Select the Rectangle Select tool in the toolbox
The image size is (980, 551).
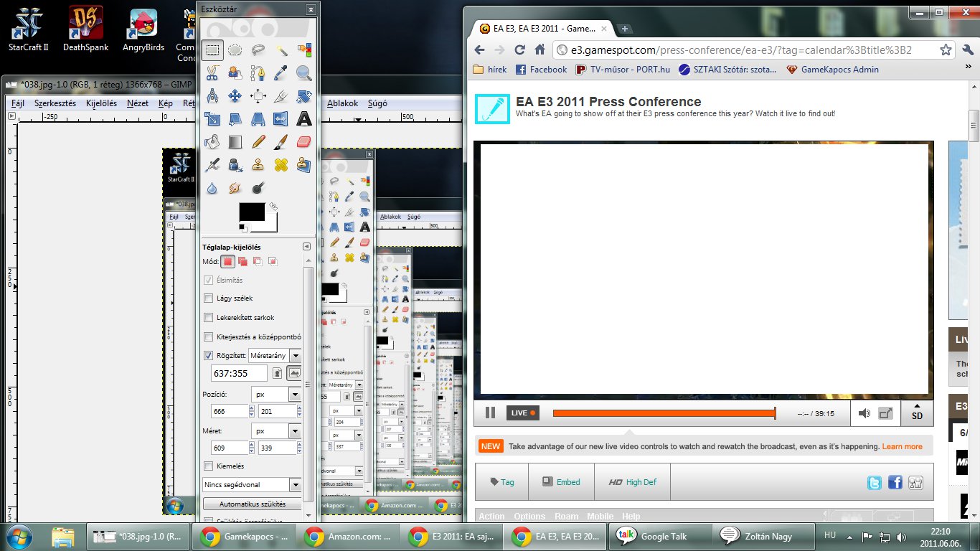pos(212,50)
